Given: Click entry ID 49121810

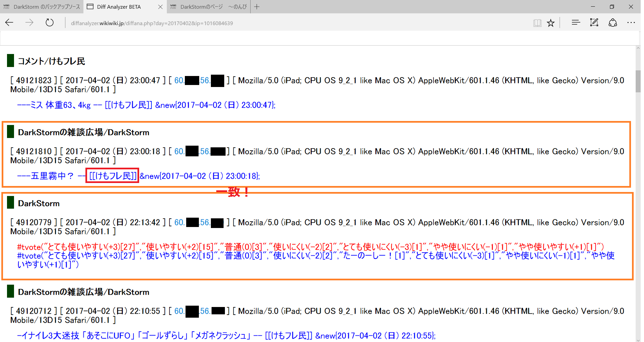Looking at the screenshot, I should click(34, 152).
